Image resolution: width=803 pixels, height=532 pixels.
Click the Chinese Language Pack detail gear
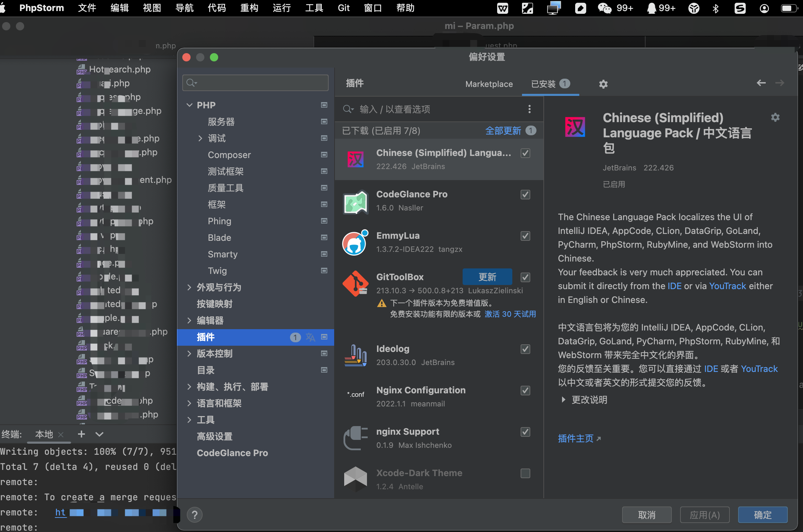point(775,117)
